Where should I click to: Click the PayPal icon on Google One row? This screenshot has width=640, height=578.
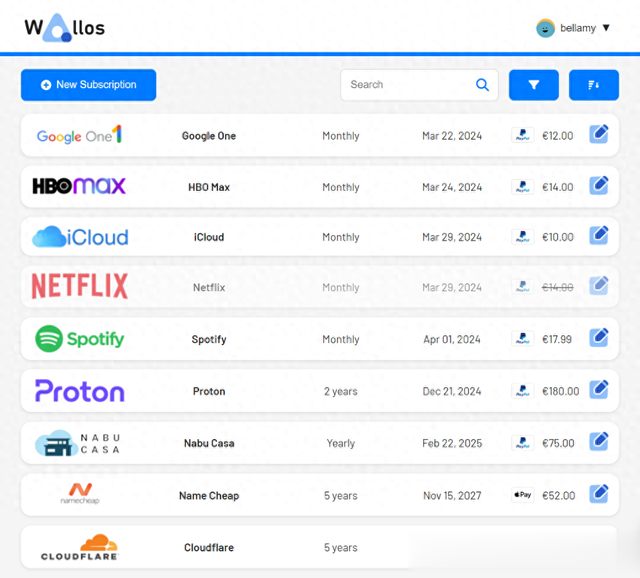[523, 135]
